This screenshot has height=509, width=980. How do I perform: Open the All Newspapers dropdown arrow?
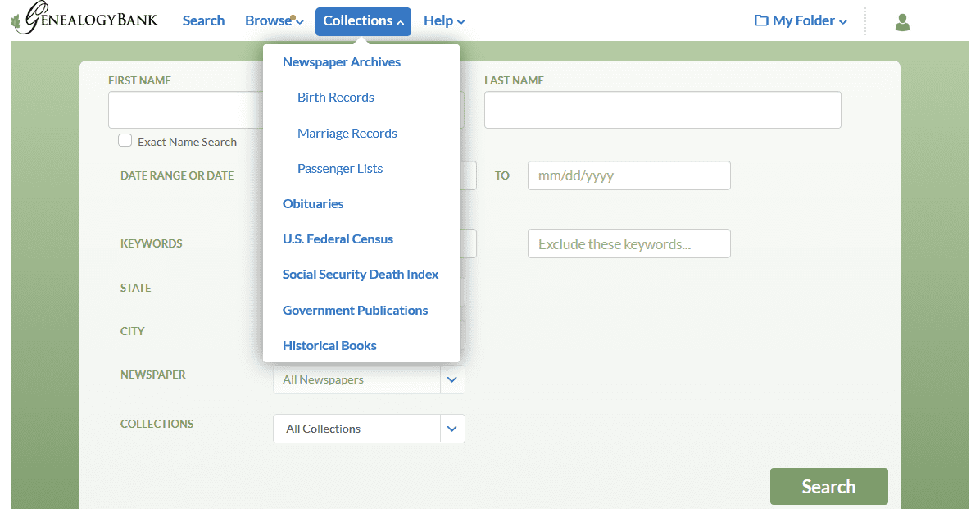pyautogui.click(x=451, y=379)
